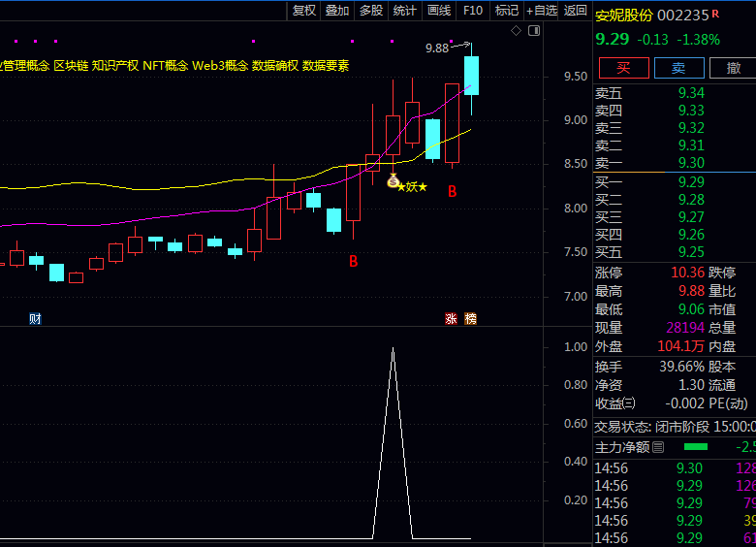756x547 pixels.
Task: Click the 涨 marker below the chart
Action: coord(451,319)
